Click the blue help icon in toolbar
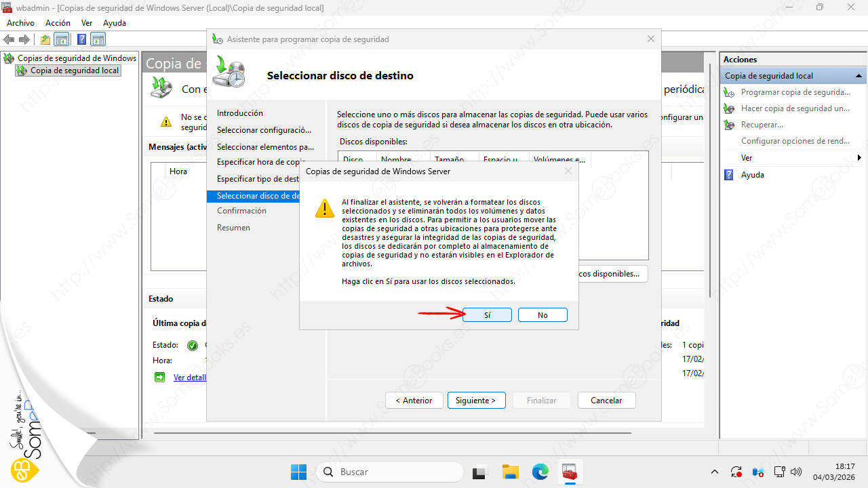The image size is (868, 488). point(81,39)
